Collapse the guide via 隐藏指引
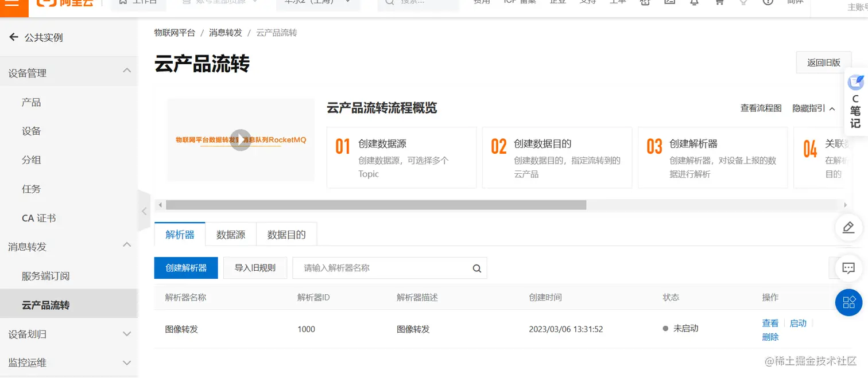The height and width of the screenshot is (378, 868). pyautogui.click(x=813, y=108)
